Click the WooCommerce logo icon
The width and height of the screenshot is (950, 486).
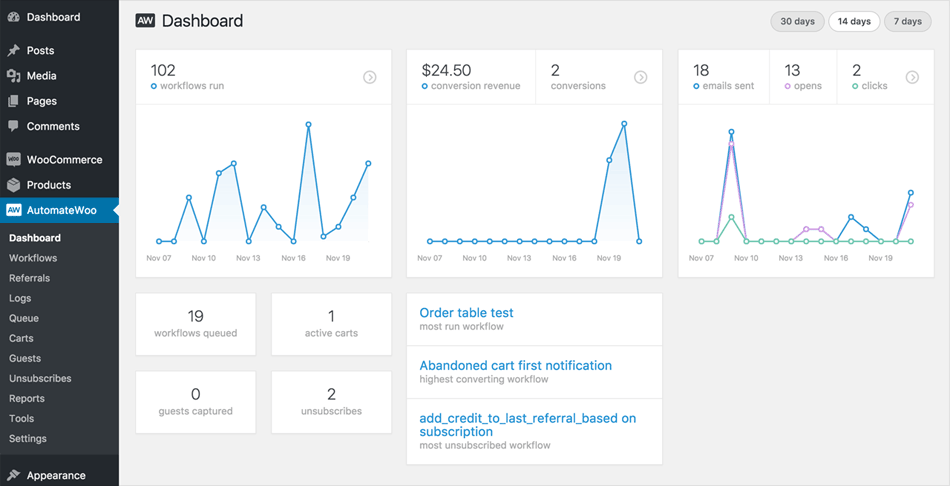[x=13, y=160]
